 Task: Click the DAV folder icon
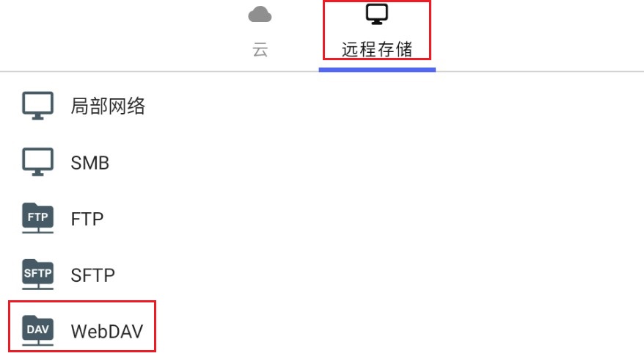point(37,330)
